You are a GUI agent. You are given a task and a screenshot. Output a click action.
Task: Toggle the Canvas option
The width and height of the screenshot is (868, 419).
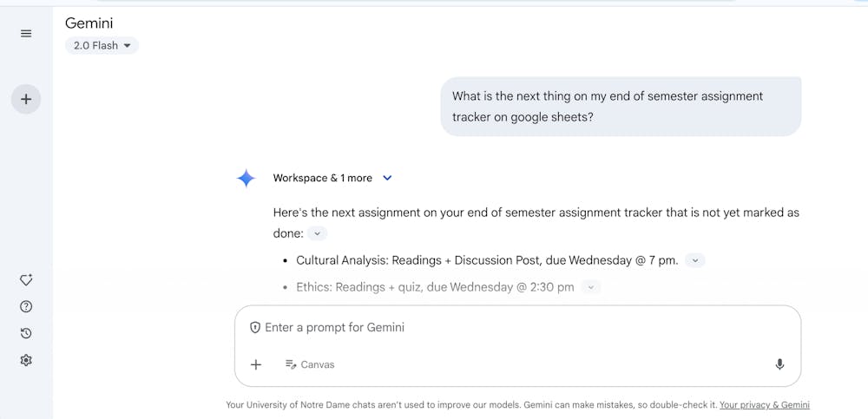tap(310, 364)
